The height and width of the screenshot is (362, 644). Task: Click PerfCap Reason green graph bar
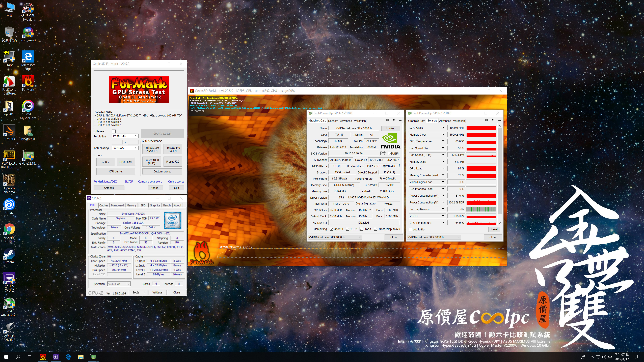point(481,209)
